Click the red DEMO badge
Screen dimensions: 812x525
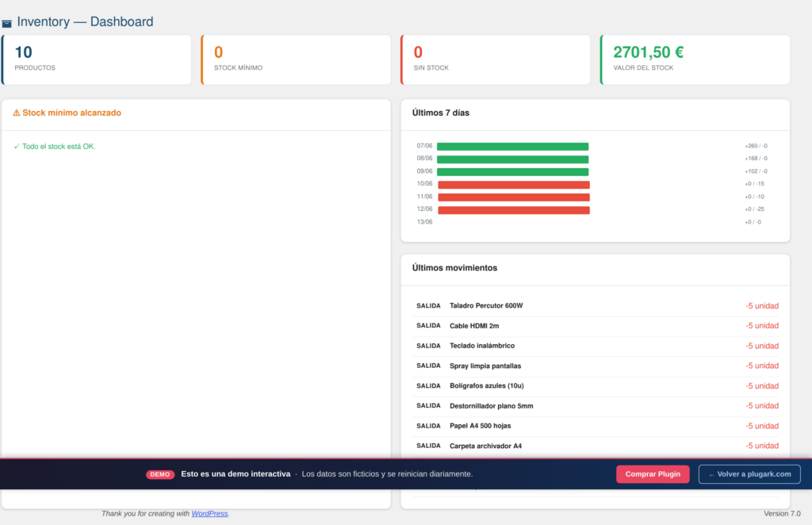click(x=160, y=474)
